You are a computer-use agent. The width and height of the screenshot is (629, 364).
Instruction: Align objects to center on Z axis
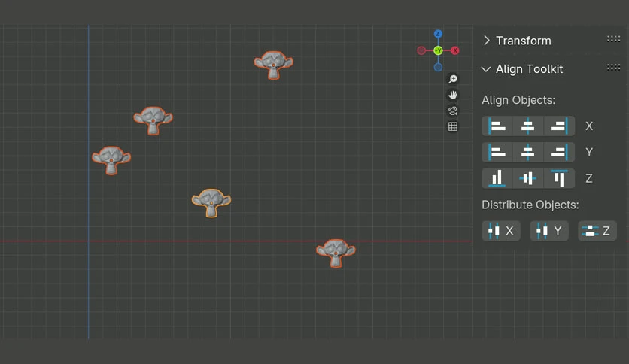(x=528, y=178)
